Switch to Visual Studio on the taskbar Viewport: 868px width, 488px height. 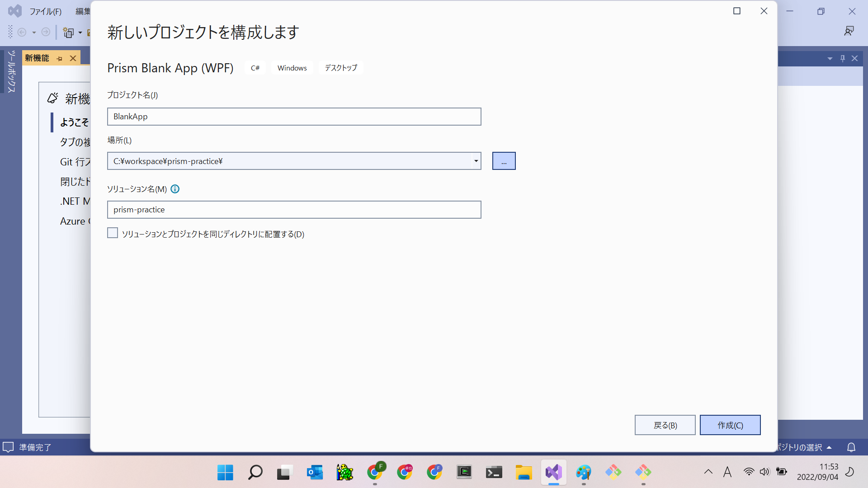click(x=554, y=473)
